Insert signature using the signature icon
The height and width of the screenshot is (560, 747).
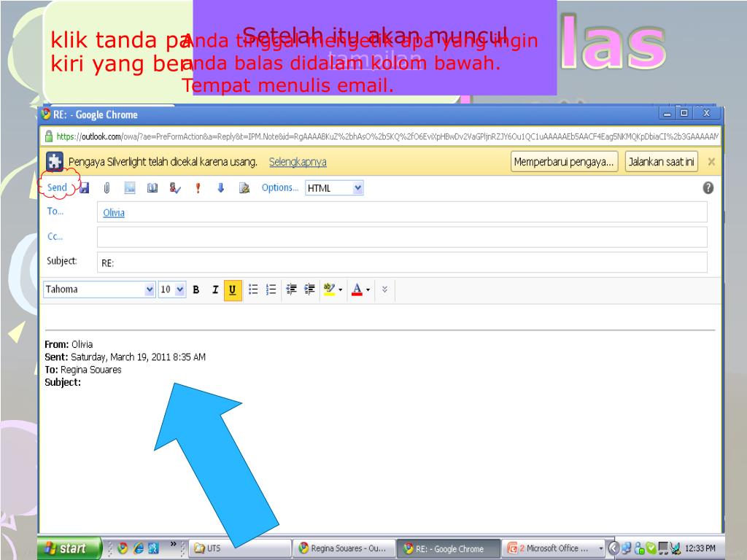point(244,188)
